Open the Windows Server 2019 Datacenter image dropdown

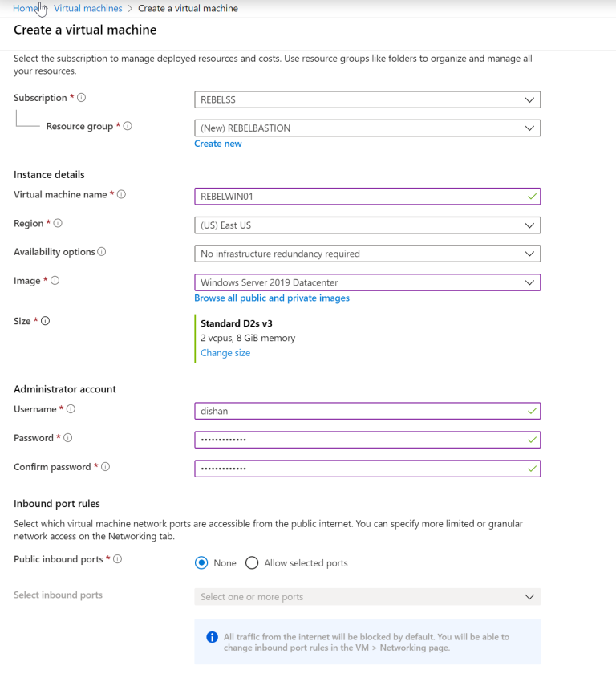click(x=367, y=282)
